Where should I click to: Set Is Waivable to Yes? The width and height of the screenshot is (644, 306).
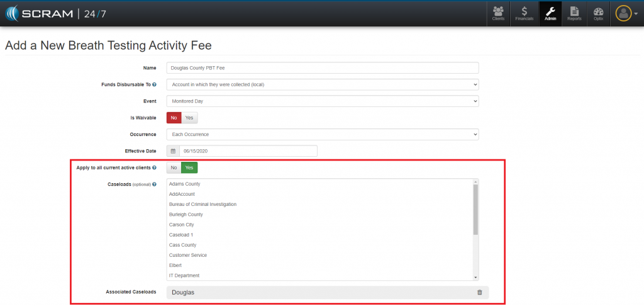[x=189, y=118]
